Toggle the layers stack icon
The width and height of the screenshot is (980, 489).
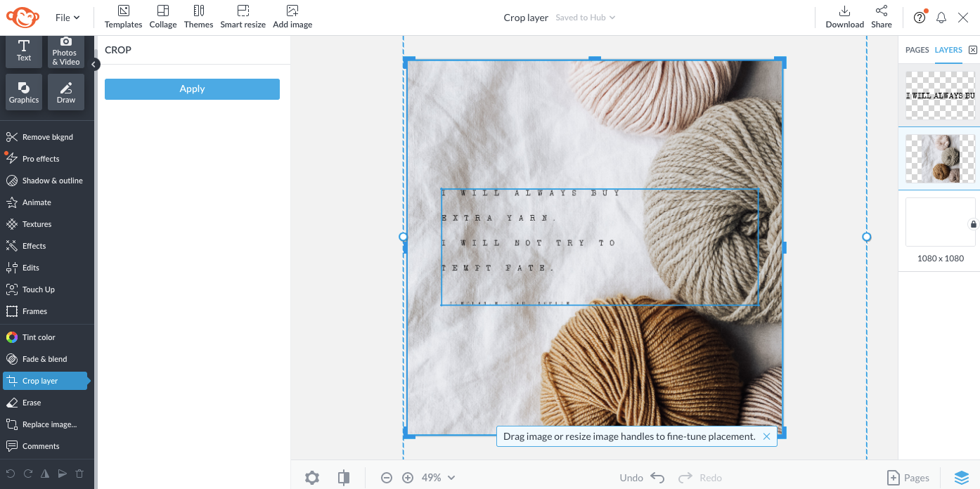tap(962, 478)
